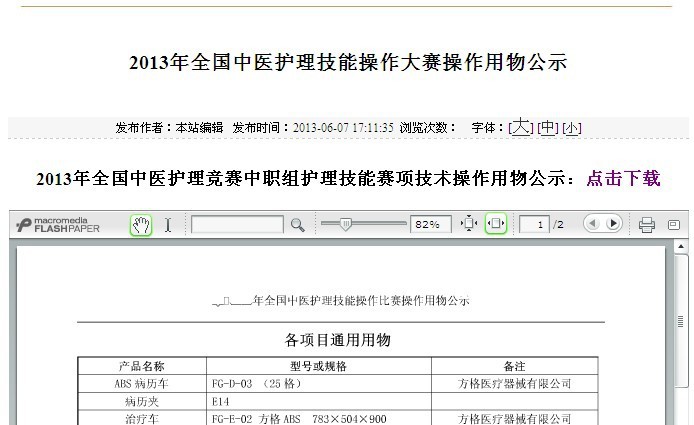Screen dimensions: 694x425
Task: Toggle the fit width button
Action: [496, 225]
